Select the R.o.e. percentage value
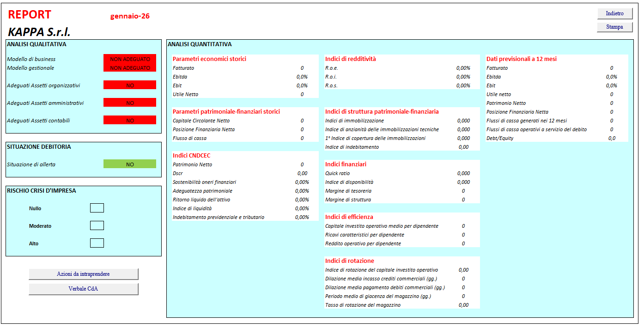The width and height of the screenshot is (644, 328). (463, 68)
